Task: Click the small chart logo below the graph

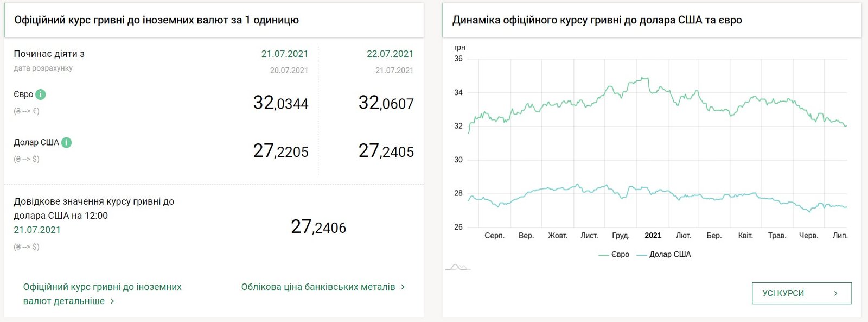Action: pyautogui.click(x=457, y=267)
